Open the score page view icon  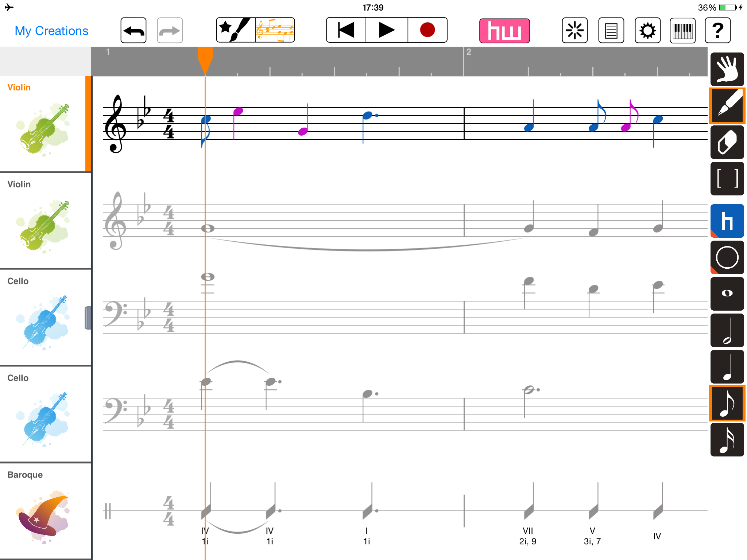tap(611, 31)
